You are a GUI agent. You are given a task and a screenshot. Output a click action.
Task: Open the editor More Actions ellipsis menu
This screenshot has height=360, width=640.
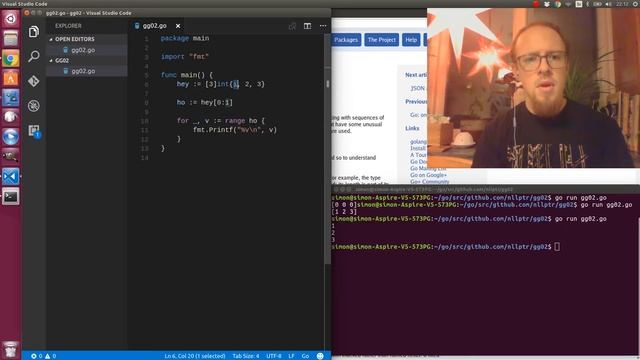pos(323,26)
